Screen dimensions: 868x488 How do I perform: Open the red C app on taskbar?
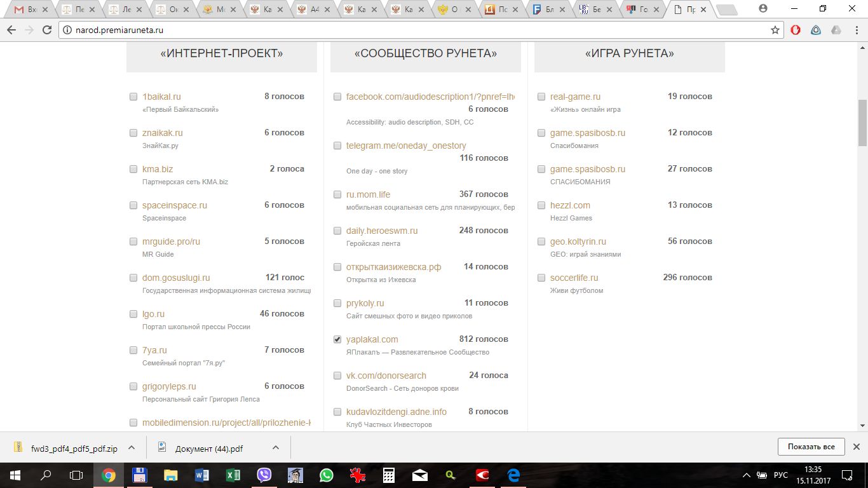482,475
